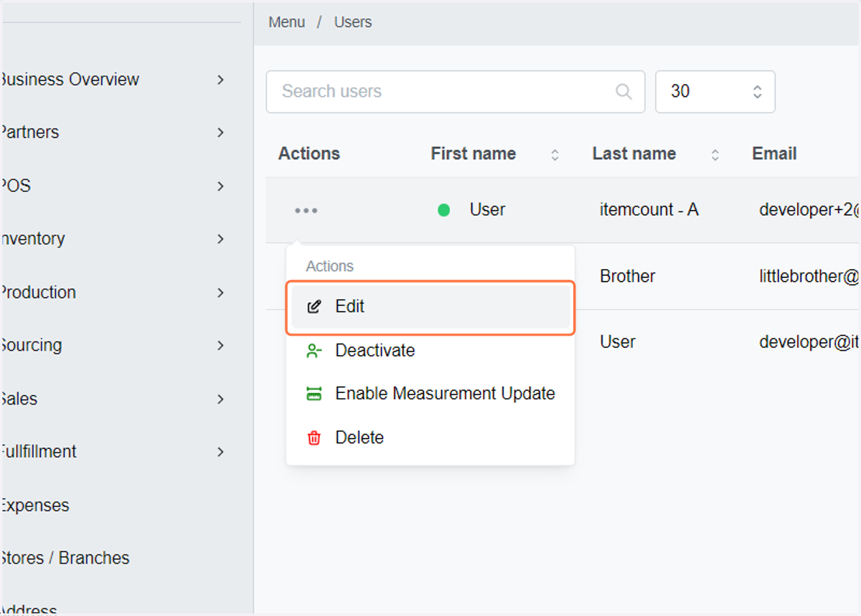Click the ruler icon for Measurement Update
861x616 pixels.
tap(314, 394)
